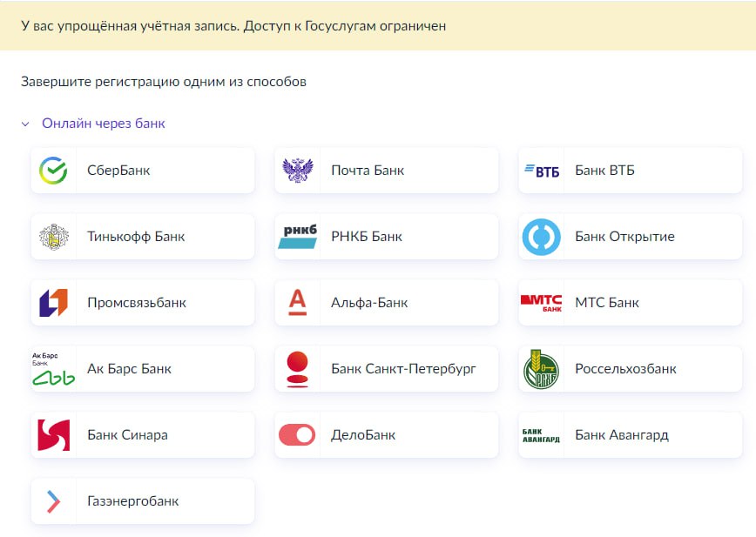Click the Банк Синара label
This screenshot has height=537, width=756.
(x=127, y=435)
